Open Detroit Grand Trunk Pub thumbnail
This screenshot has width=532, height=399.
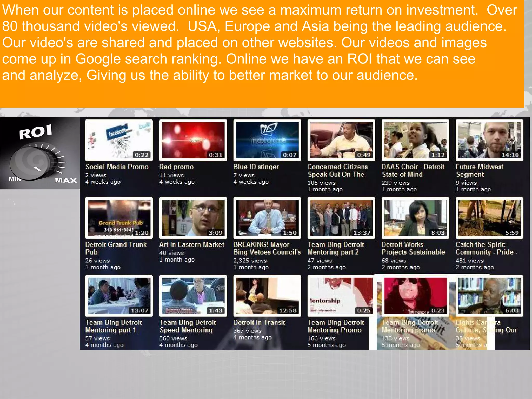click(x=119, y=218)
